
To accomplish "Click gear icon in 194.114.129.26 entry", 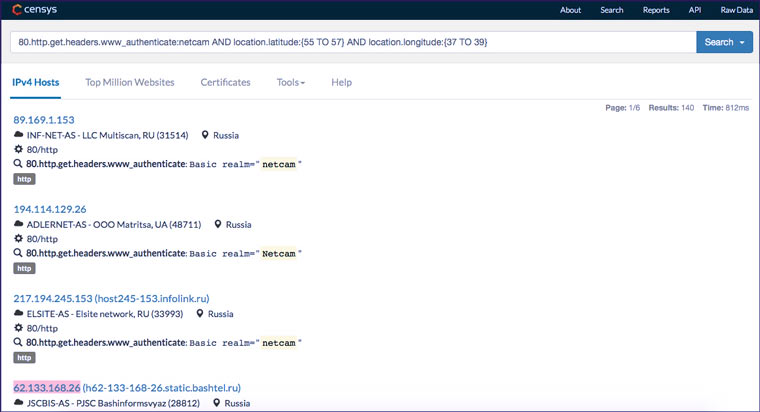I will [x=18, y=238].
